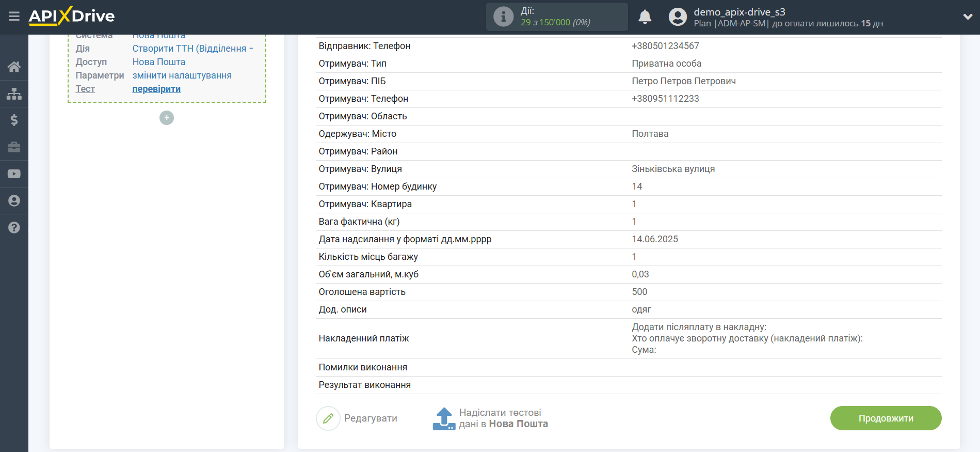The width and height of the screenshot is (980, 452).
Task: Click the ApiX-Drive logo
Action: [x=72, y=16]
